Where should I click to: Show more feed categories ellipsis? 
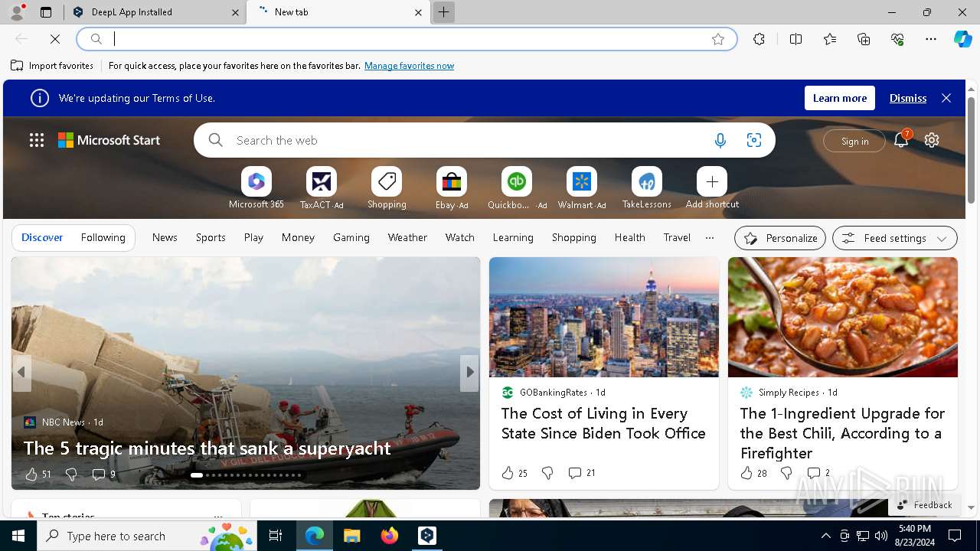pyautogui.click(x=710, y=238)
